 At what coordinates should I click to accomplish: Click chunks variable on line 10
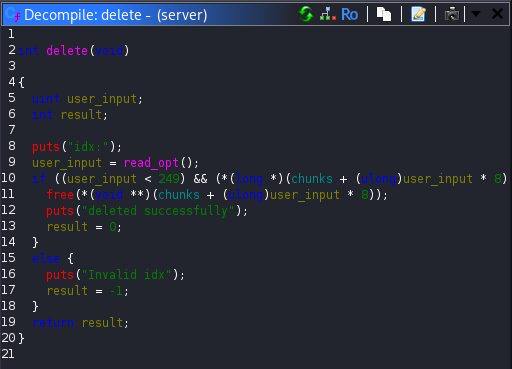click(x=312, y=179)
